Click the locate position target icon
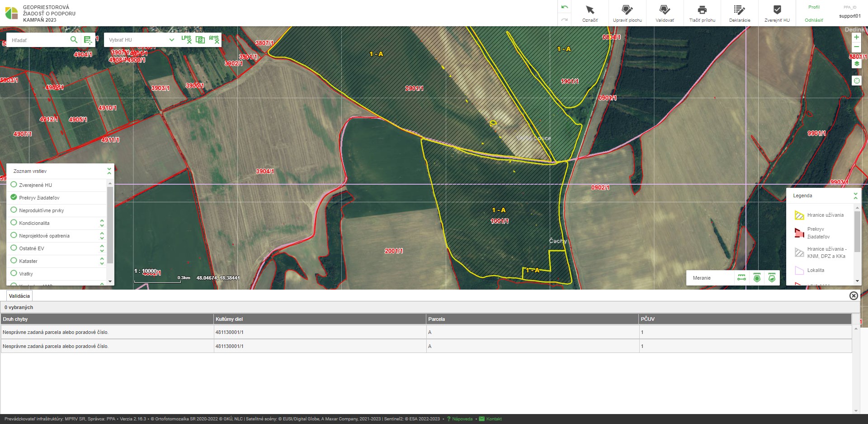This screenshot has width=868, height=424. pyautogui.click(x=856, y=81)
